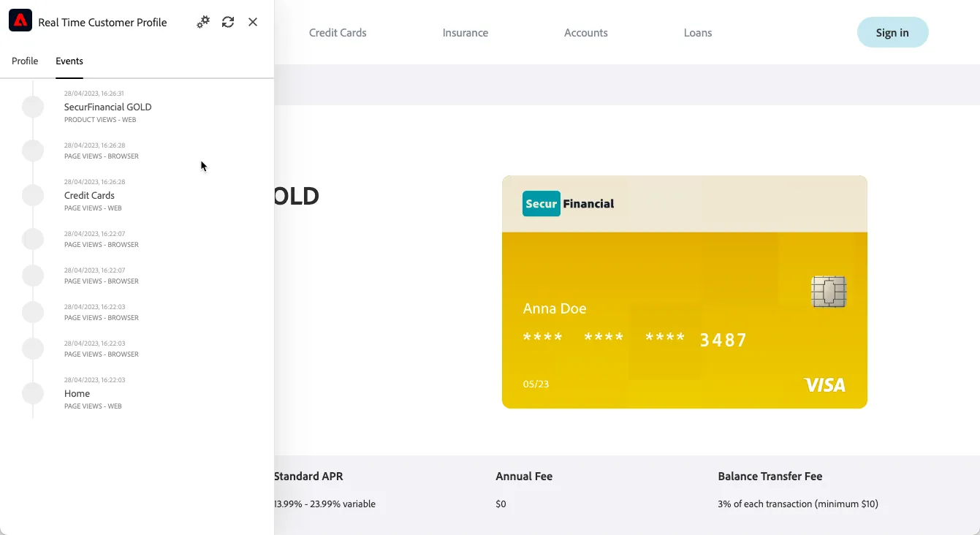Click the PRODUCT VIEWS - WEB label
The image size is (980, 535).
(100, 120)
